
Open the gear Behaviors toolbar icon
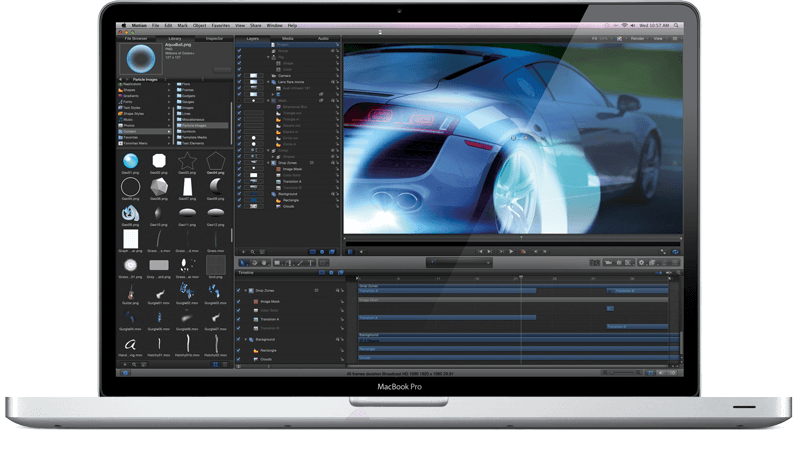tap(642, 263)
